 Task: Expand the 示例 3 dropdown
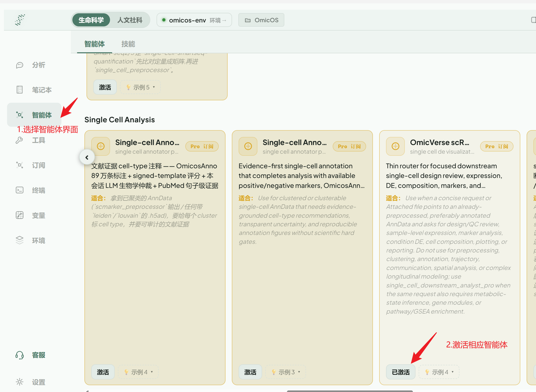pyautogui.click(x=286, y=372)
